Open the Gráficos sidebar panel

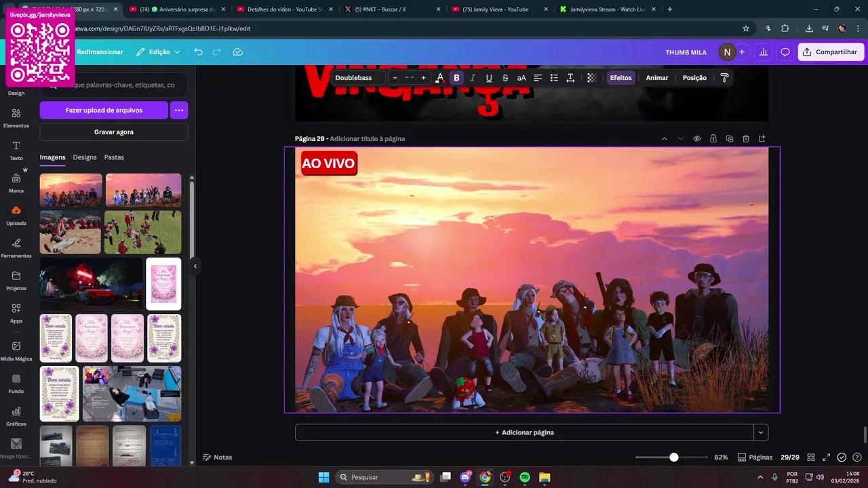(16, 416)
